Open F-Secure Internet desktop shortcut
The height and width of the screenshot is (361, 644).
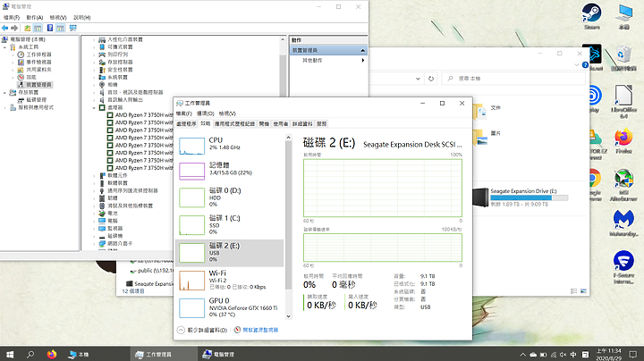[x=623, y=267]
